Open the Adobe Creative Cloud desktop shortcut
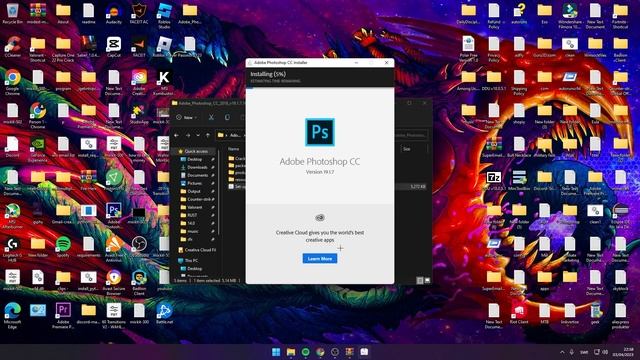The width and height of the screenshot is (640, 360). pyautogui.click(x=139, y=82)
